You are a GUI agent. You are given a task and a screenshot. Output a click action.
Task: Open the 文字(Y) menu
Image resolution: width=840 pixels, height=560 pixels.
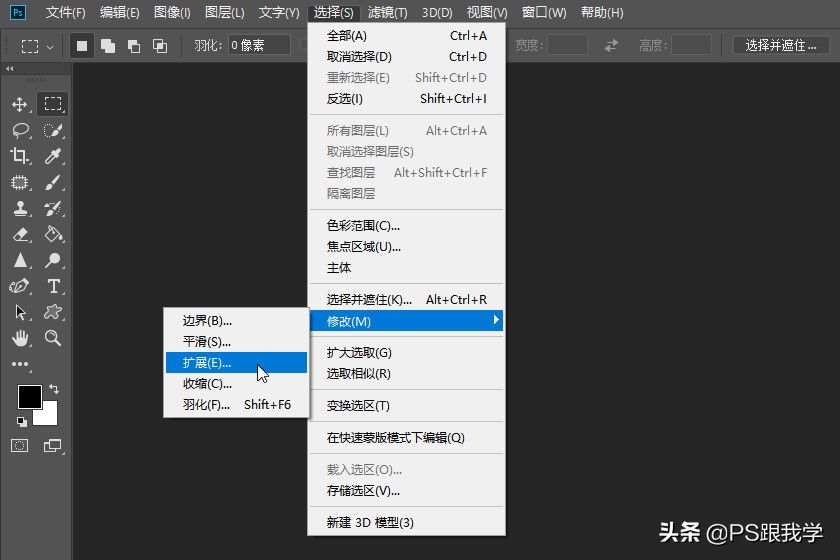pos(279,12)
